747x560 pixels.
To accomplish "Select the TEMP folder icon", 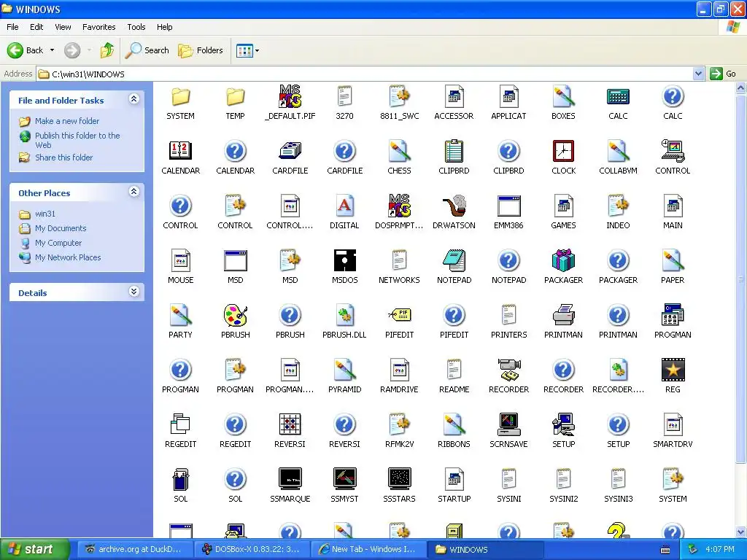I will point(236,97).
